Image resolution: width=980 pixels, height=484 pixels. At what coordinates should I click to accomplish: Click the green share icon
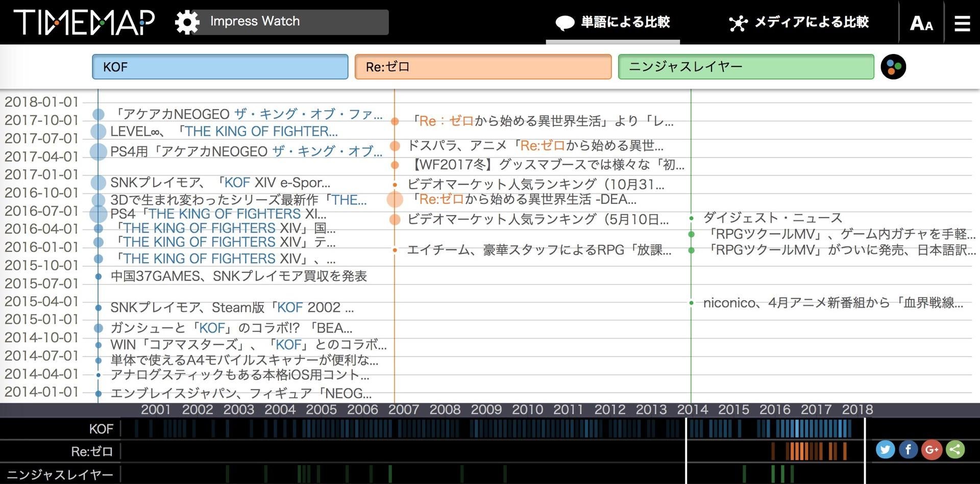pyautogui.click(x=955, y=449)
